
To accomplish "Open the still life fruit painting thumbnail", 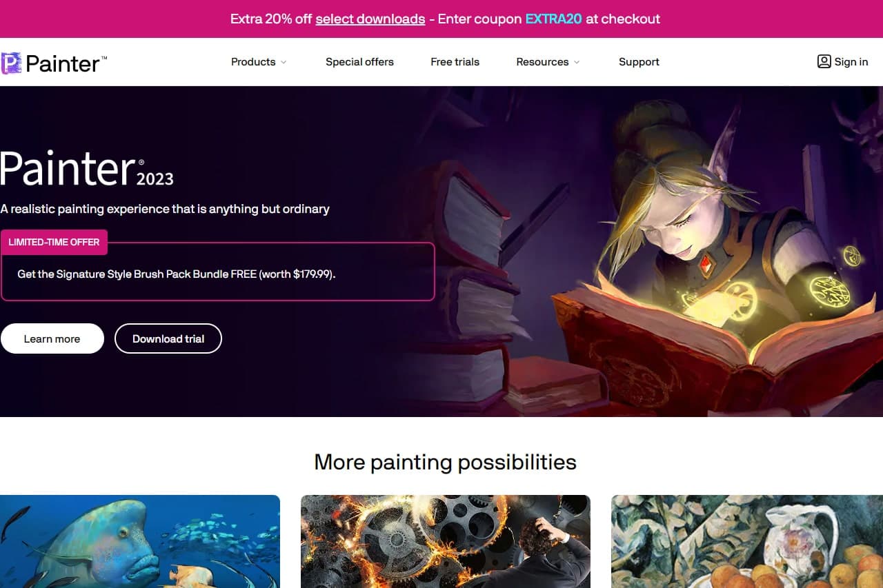I will click(x=747, y=541).
